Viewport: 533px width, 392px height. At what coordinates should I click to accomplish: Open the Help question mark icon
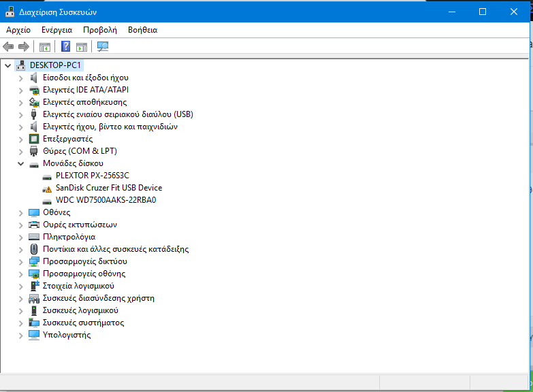coord(65,46)
